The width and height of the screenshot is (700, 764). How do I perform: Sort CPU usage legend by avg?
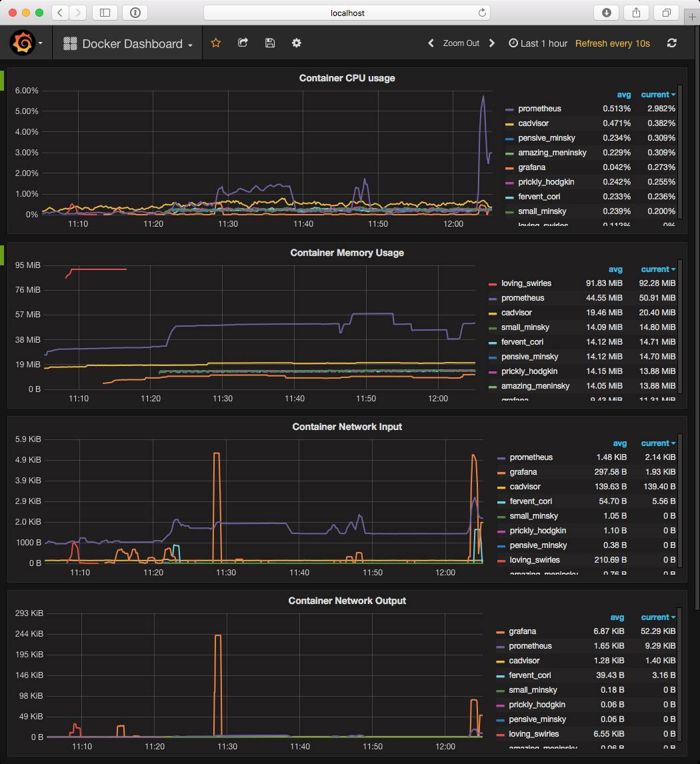pos(623,95)
